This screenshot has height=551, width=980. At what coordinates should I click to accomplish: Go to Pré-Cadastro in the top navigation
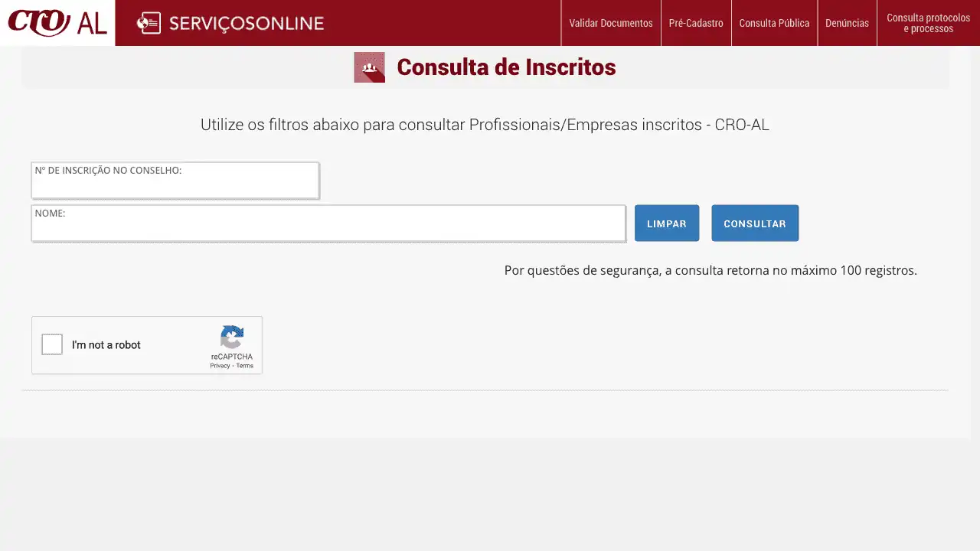click(695, 23)
